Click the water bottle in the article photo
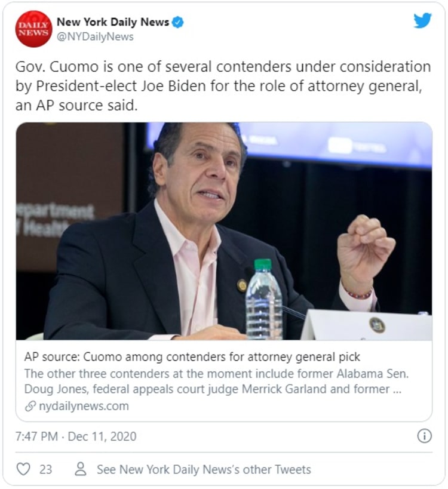448x489 pixels. 263,300
